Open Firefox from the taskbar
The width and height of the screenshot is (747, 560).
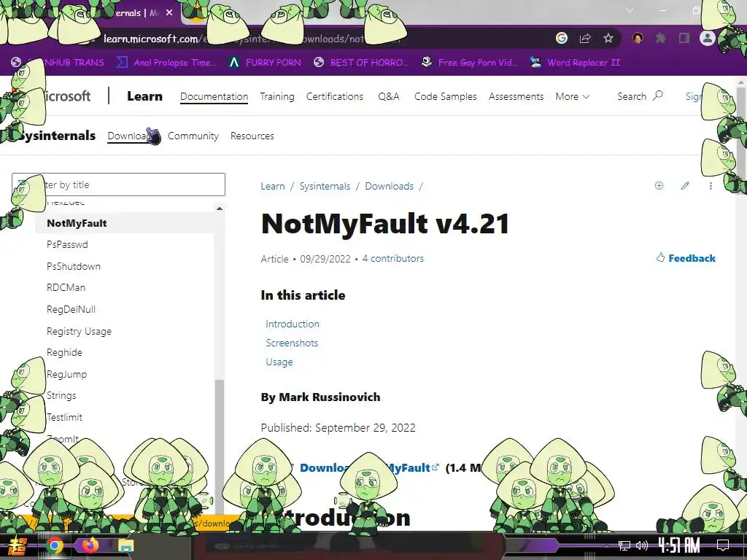pyautogui.click(x=90, y=545)
